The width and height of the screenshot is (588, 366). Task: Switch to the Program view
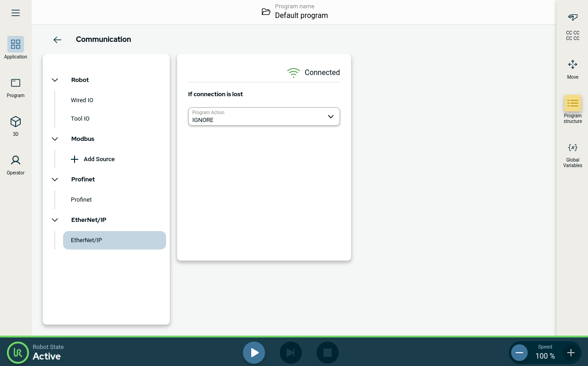[x=16, y=87]
